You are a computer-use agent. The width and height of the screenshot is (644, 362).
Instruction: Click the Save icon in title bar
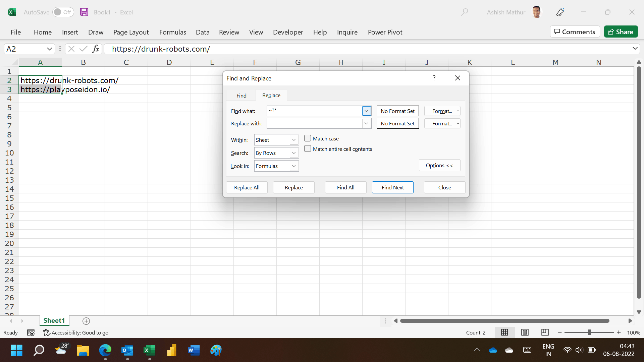pyautogui.click(x=84, y=12)
